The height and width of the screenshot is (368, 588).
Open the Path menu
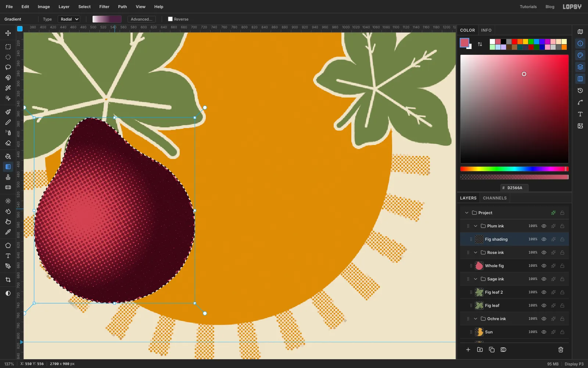coord(122,7)
